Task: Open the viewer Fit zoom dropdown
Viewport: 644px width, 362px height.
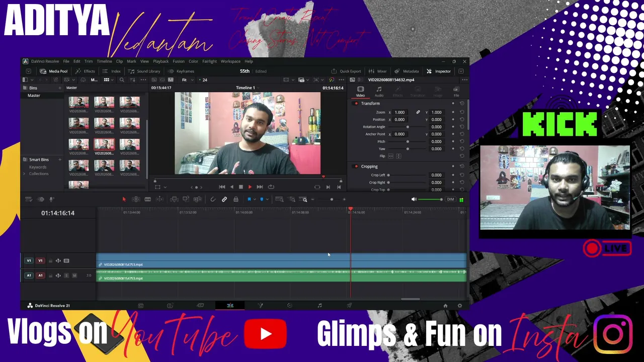Action: pyautogui.click(x=187, y=80)
